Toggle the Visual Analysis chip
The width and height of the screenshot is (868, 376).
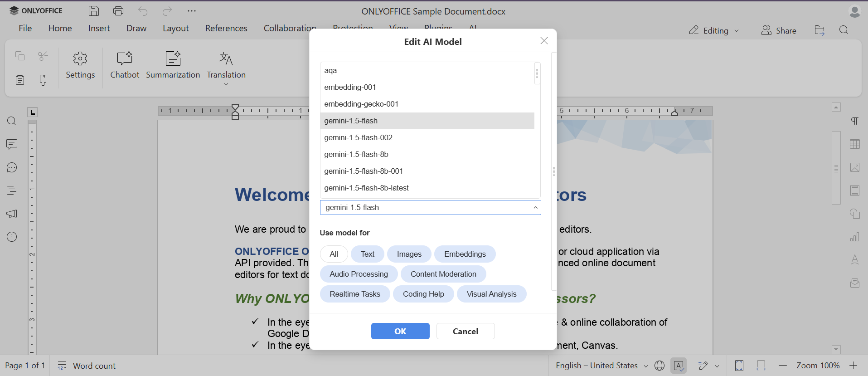pyautogui.click(x=491, y=294)
